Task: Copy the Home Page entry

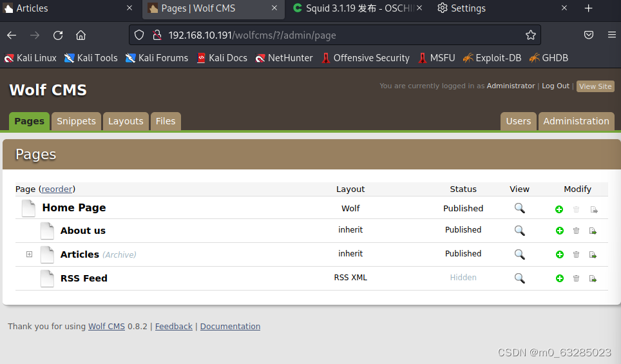Action: coord(594,209)
